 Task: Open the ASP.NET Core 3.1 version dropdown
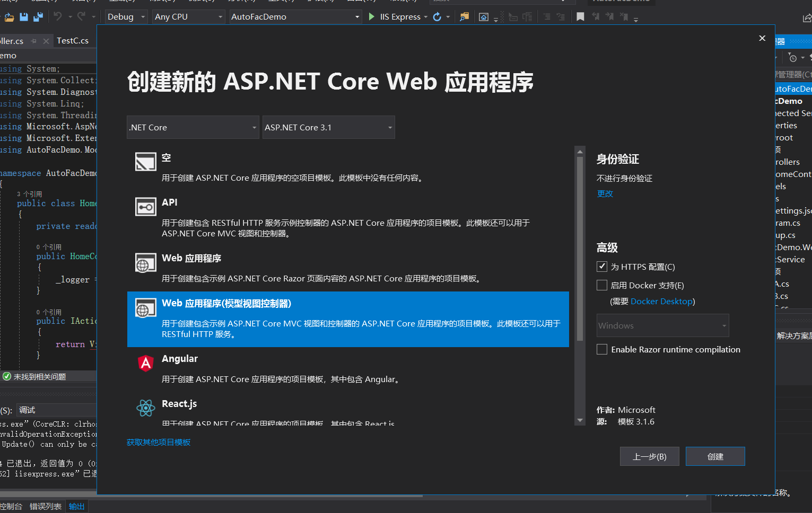click(x=328, y=127)
